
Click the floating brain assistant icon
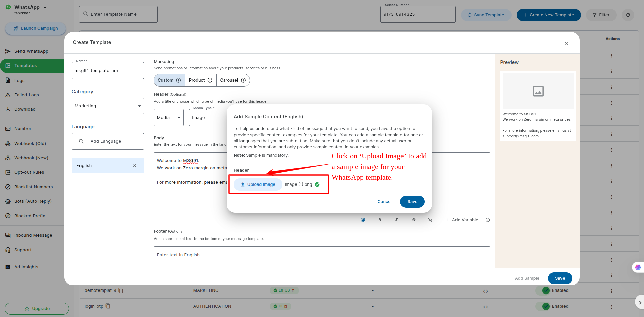(x=638, y=267)
